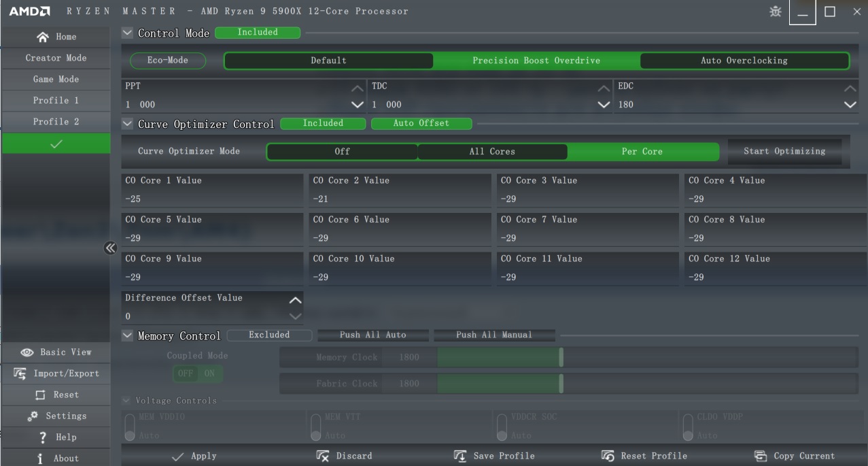Screen dimensions: 868x466
Task: Select Default control mode
Action: click(329, 61)
